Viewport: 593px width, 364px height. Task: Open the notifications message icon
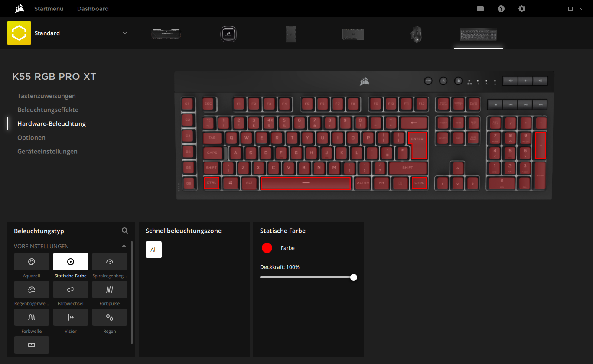point(480,9)
